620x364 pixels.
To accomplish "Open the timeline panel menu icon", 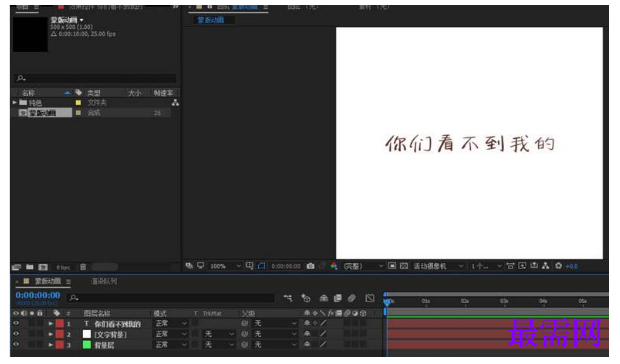I will 68,281.
